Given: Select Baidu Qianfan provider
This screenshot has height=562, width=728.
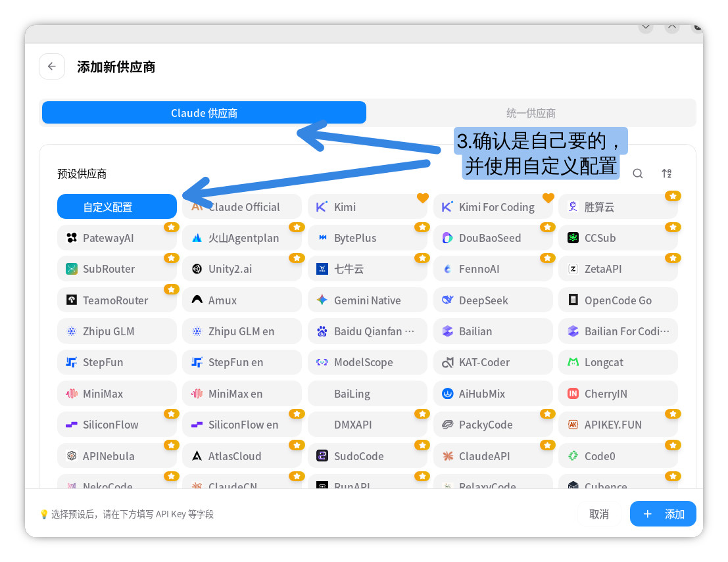Looking at the screenshot, I should 367,331.
